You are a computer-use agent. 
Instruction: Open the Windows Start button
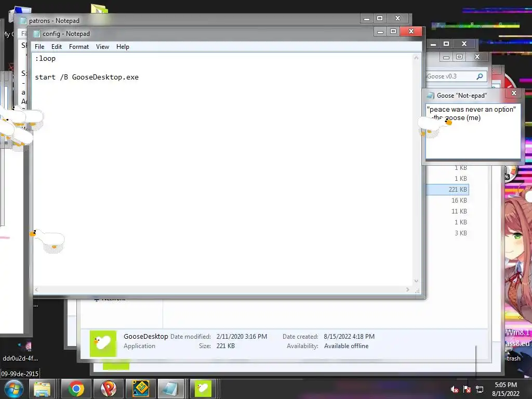(14, 389)
